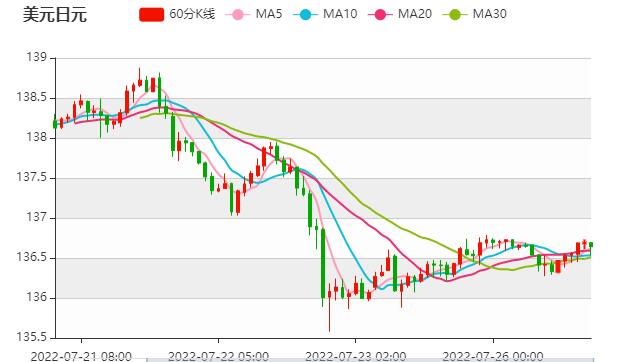Click the magenta MA20 legend marker
The width and height of the screenshot is (642, 362).
(x=380, y=15)
